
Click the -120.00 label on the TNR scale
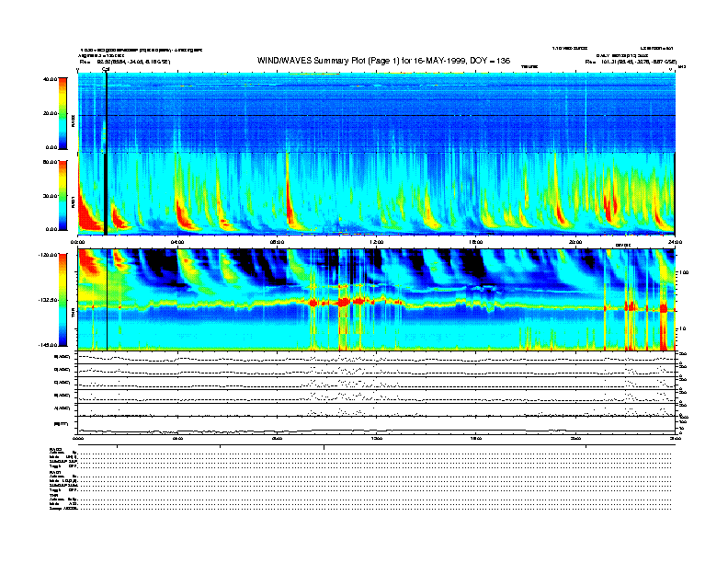tap(48, 255)
